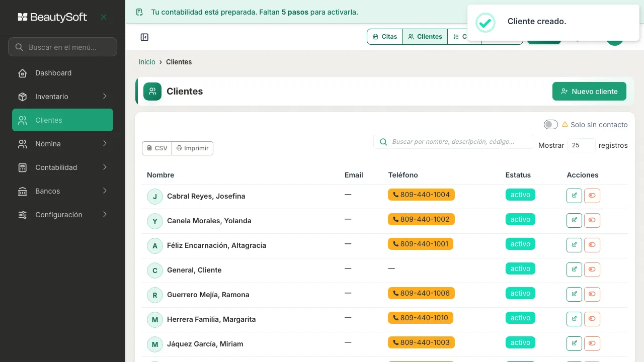Screen dimensions: 644x362
Task: Edit client Guerrero Mejía, Ramona
Action: pyautogui.click(x=574, y=294)
